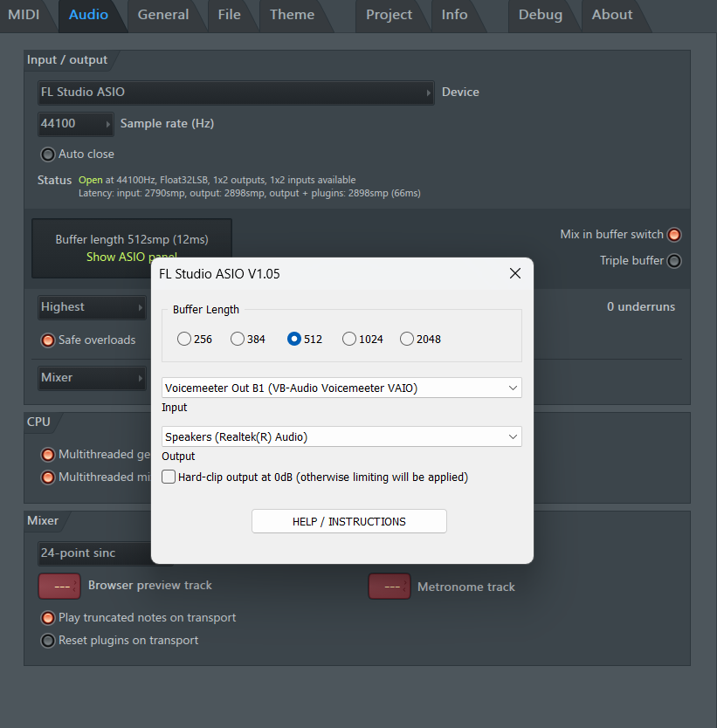717x728 pixels.
Task: Click the HELP / INSTRUCTIONS button
Action: point(348,522)
